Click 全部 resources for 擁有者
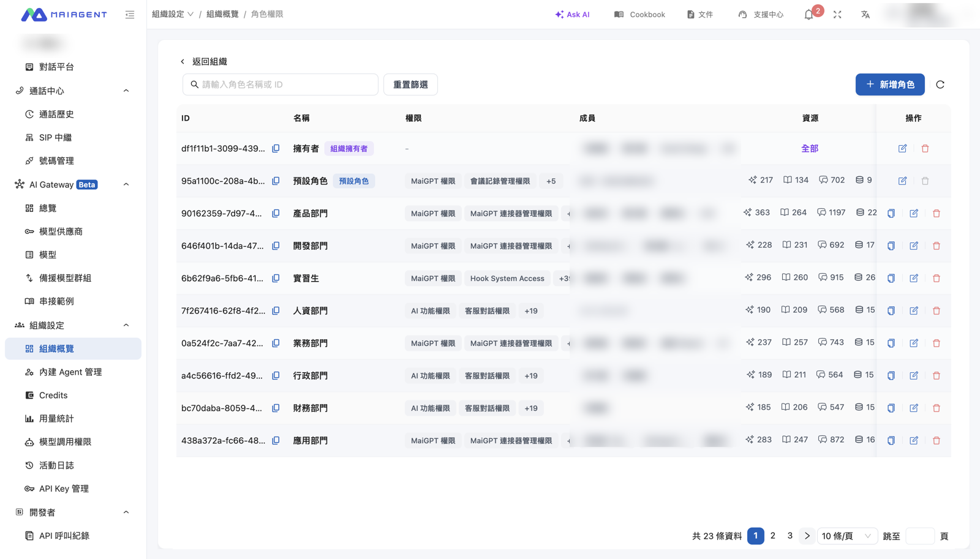 810,148
